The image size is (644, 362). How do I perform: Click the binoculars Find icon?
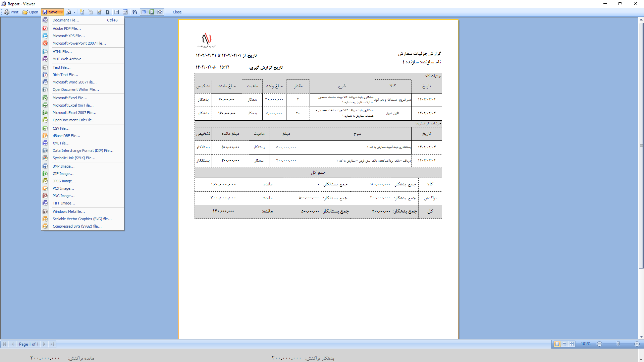135,12
